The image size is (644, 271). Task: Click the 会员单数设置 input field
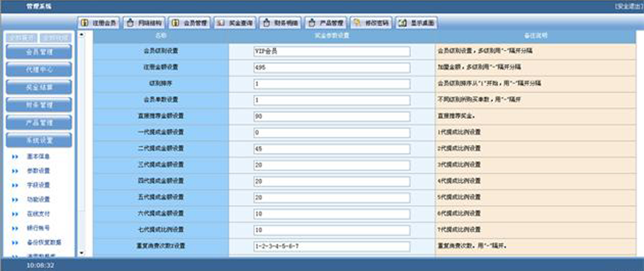click(332, 100)
